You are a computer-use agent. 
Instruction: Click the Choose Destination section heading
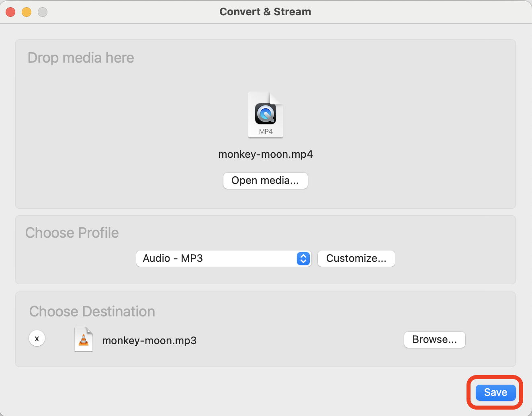tap(92, 311)
